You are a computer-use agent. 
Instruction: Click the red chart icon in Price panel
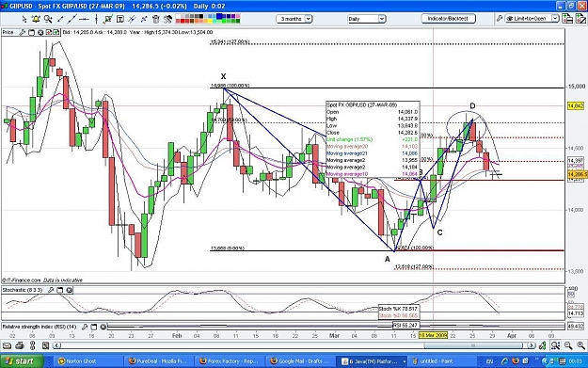click(x=49, y=33)
